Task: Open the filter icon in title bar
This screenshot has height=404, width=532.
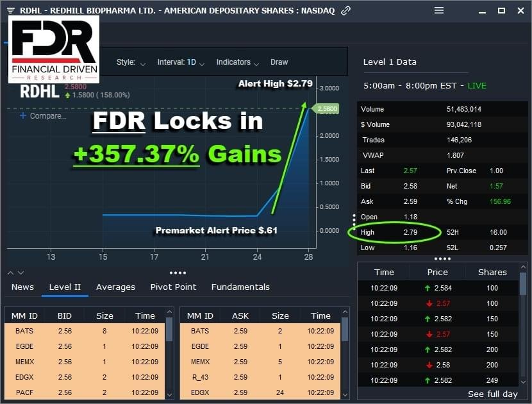Action: coord(10,10)
